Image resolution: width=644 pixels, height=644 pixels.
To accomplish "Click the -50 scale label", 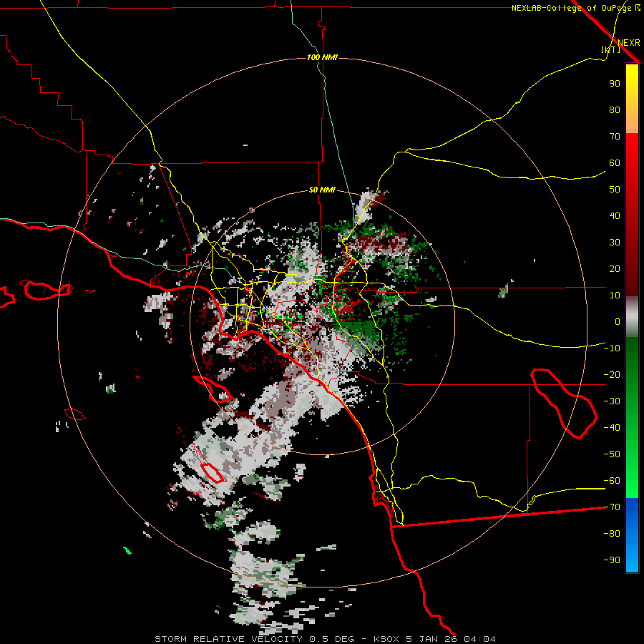I will pos(612,454).
